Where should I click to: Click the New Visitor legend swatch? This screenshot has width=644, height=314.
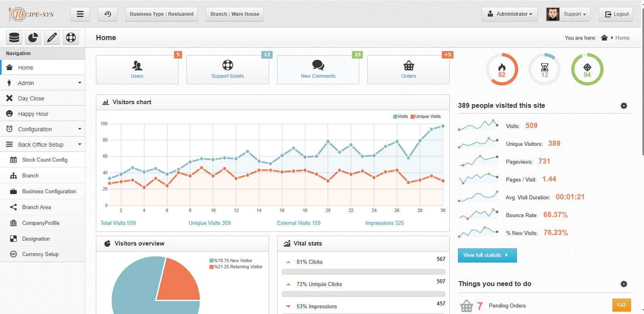click(x=212, y=261)
